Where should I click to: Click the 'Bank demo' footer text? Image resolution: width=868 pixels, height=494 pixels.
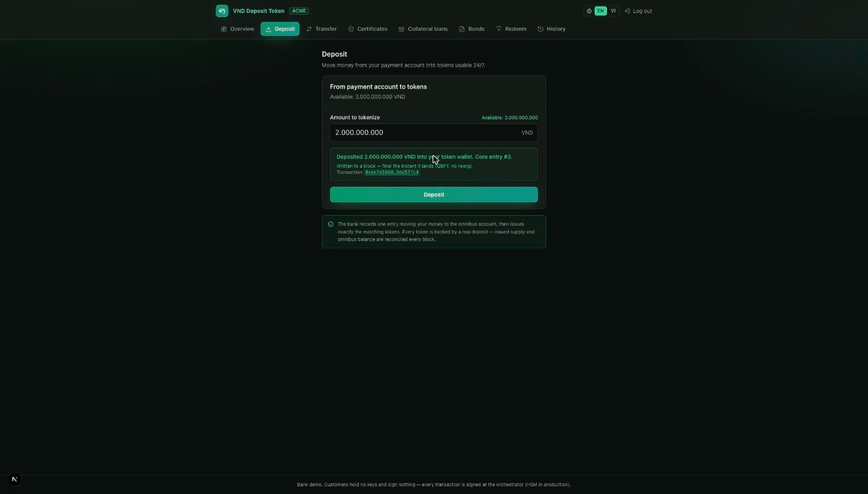click(434, 485)
